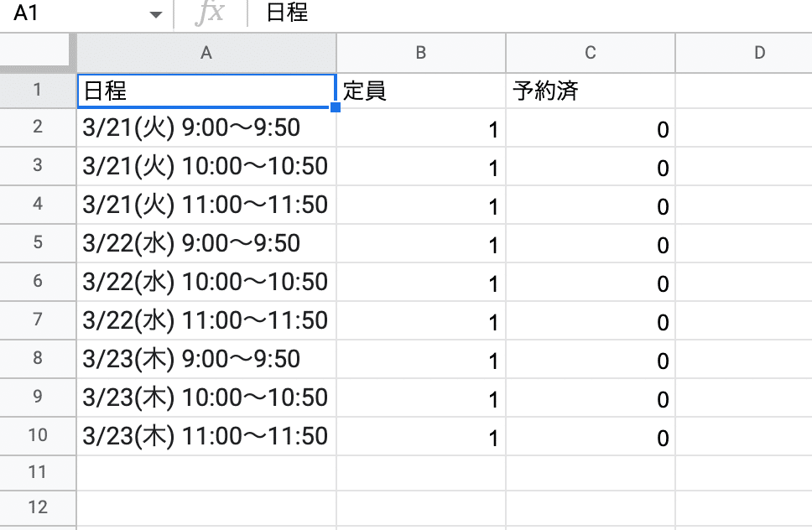The image size is (812, 530).
Task: Select row 5 header
Action: [38, 243]
